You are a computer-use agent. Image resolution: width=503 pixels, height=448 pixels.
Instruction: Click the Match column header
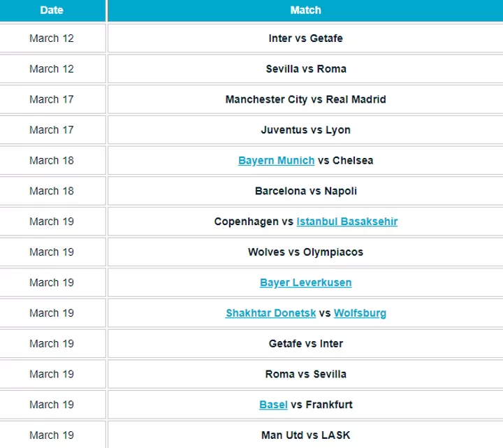[305, 10]
